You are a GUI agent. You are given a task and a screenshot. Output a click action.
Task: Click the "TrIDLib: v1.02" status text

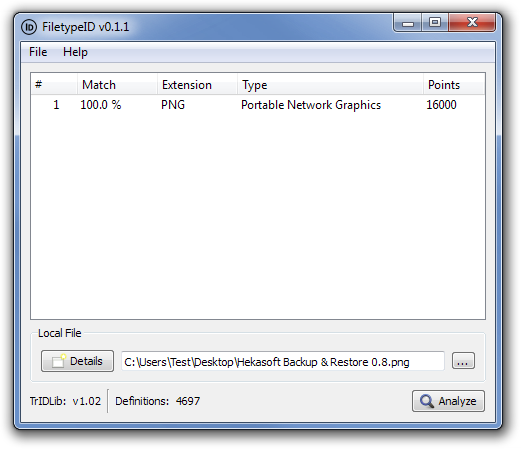[65, 401]
